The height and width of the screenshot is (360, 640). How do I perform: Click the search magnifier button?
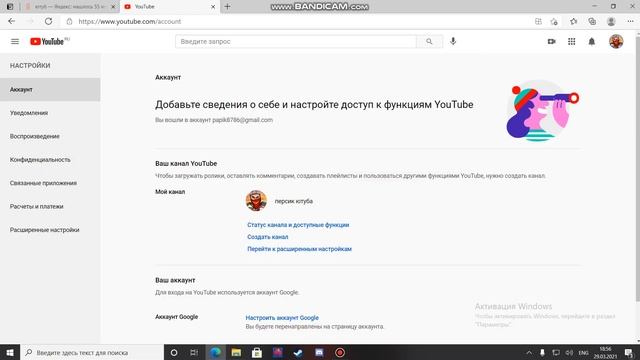coord(429,41)
